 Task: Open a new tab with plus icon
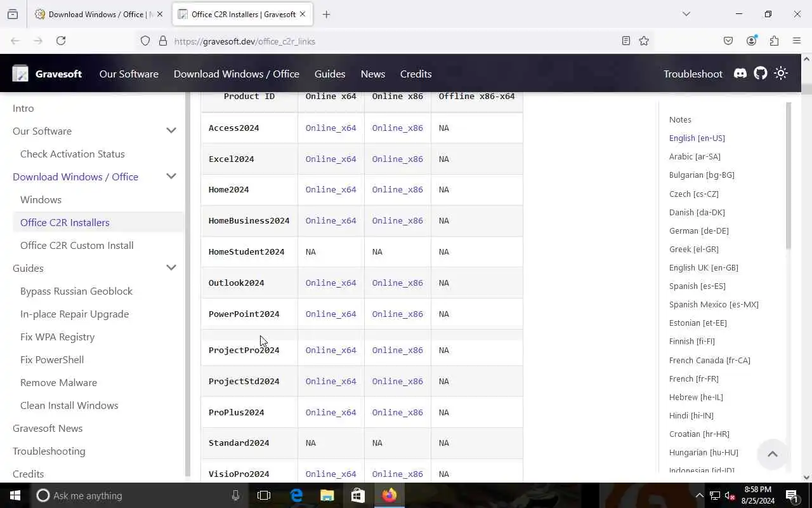[x=326, y=14]
